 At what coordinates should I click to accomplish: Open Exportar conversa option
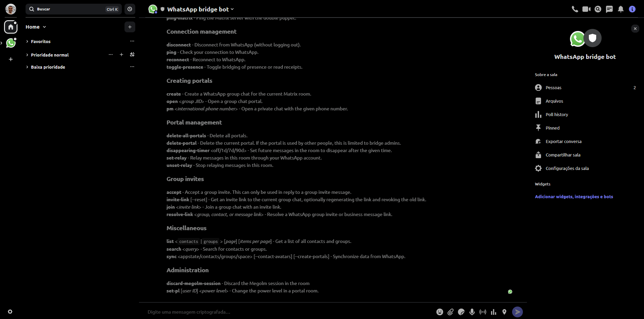pos(563,141)
